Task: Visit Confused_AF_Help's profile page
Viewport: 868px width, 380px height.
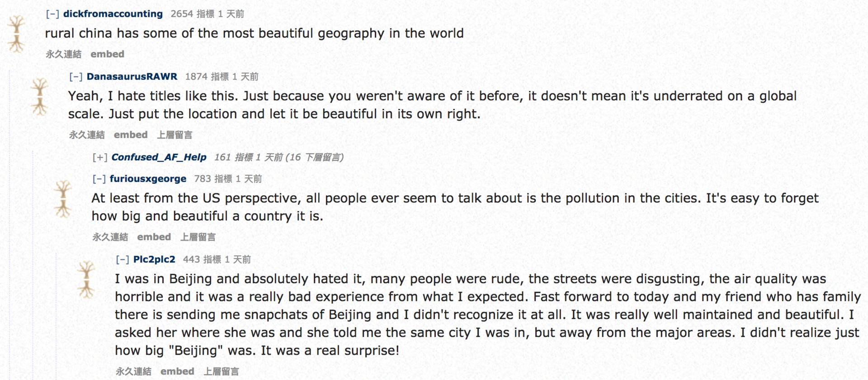Action: point(159,157)
